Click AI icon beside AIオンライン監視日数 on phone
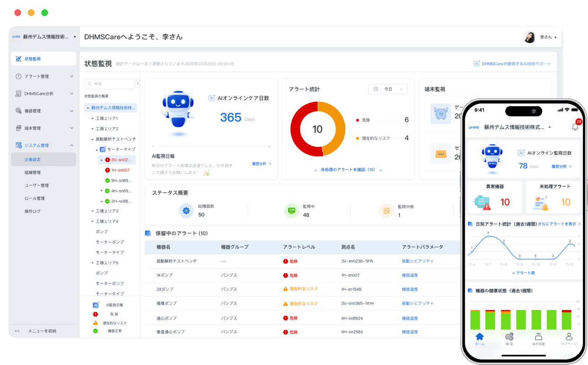Screen dimensions: 588x365 click(521, 153)
